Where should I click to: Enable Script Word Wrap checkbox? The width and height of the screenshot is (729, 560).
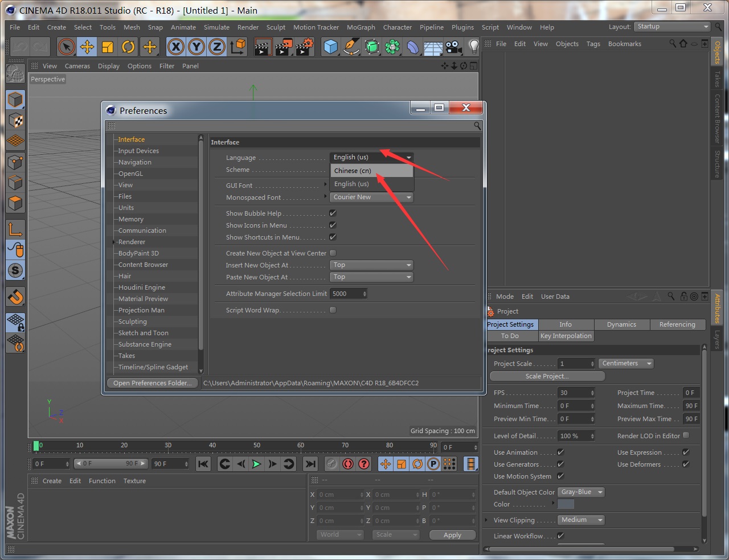(x=333, y=310)
